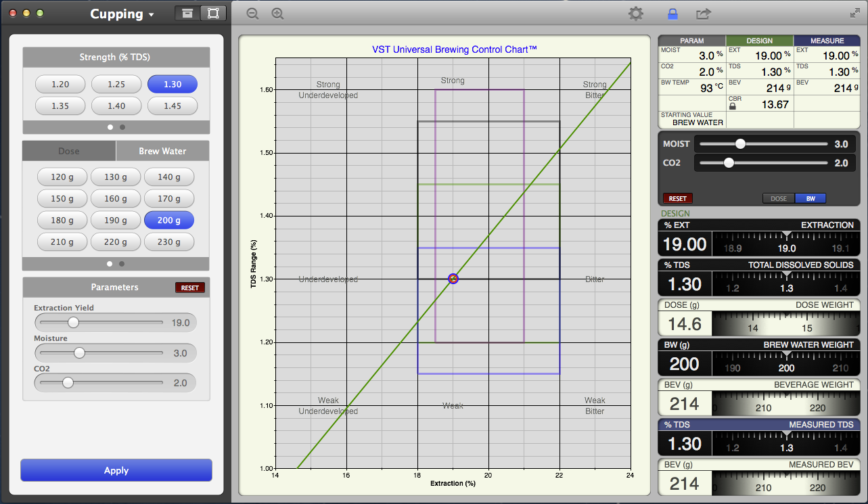Click the MEASURE column header
The width and height of the screenshot is (868, 504).
tap(827, 41)
